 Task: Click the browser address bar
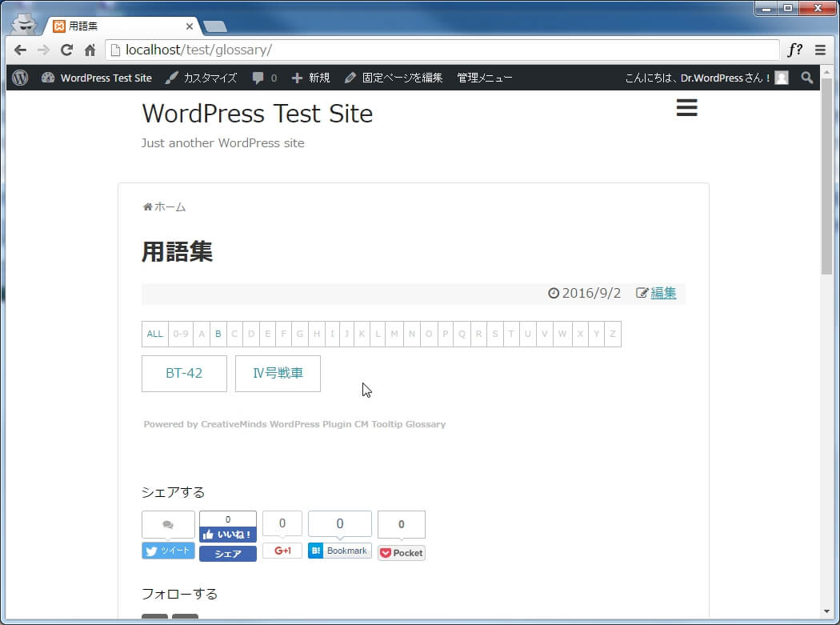point(440,50)
